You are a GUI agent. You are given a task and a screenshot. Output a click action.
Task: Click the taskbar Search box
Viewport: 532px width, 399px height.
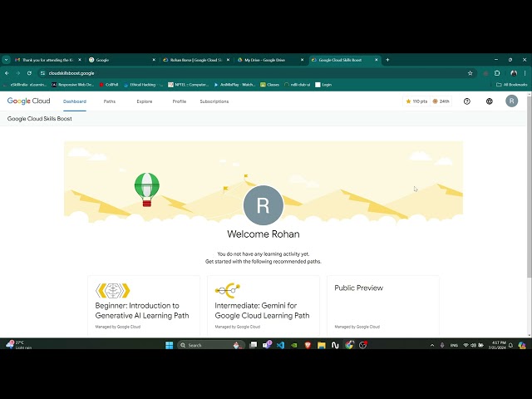click(x=211, y=345)
